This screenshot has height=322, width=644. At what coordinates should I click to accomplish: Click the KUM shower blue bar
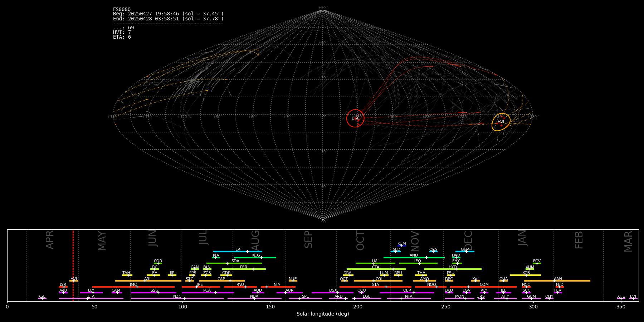pos(402,246)
